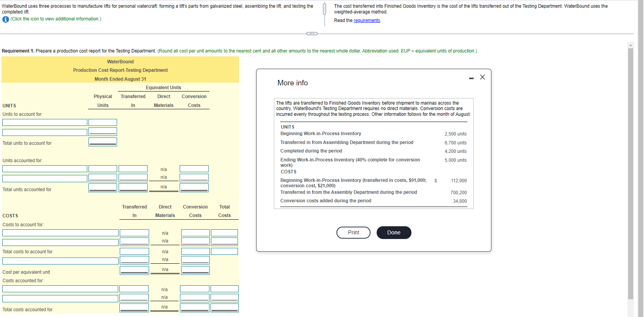
Task: Click first Physical Units field under Units accounted for
Action: 103,169
